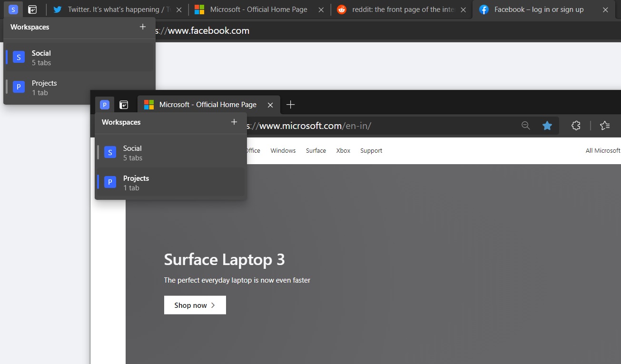Open the tab actions menu icon beside the workspace badge
This screenshot has height=364, width=621.
tap(124, 104)
